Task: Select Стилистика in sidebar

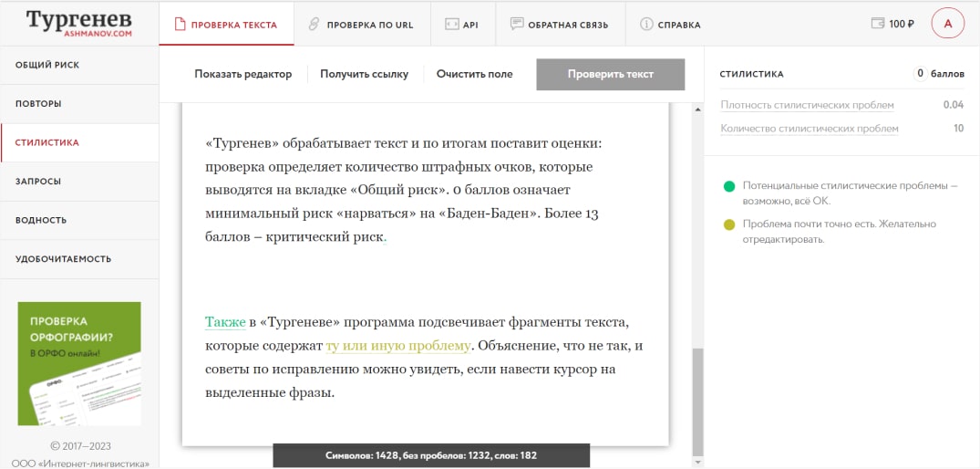Action: tap(79, 142)
